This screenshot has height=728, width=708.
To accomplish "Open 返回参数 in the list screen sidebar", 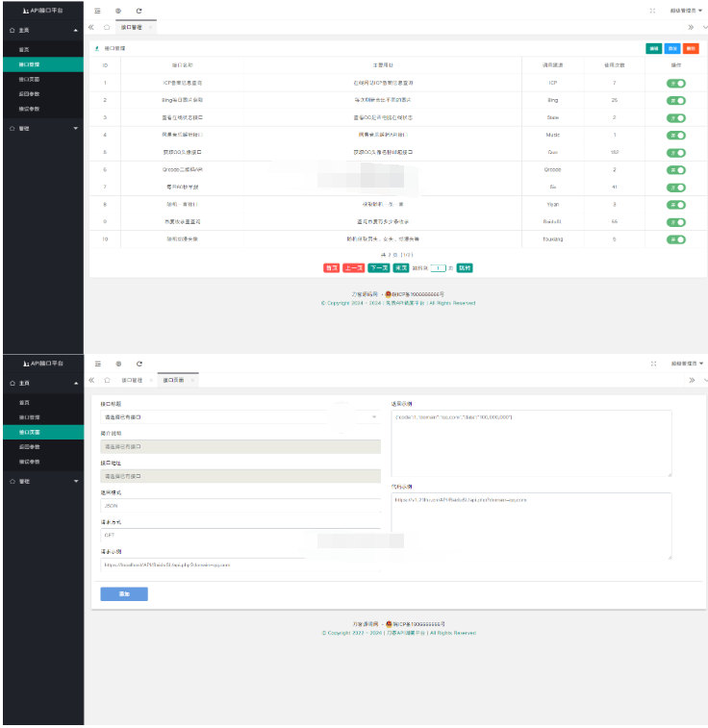I will pos(30,95).
